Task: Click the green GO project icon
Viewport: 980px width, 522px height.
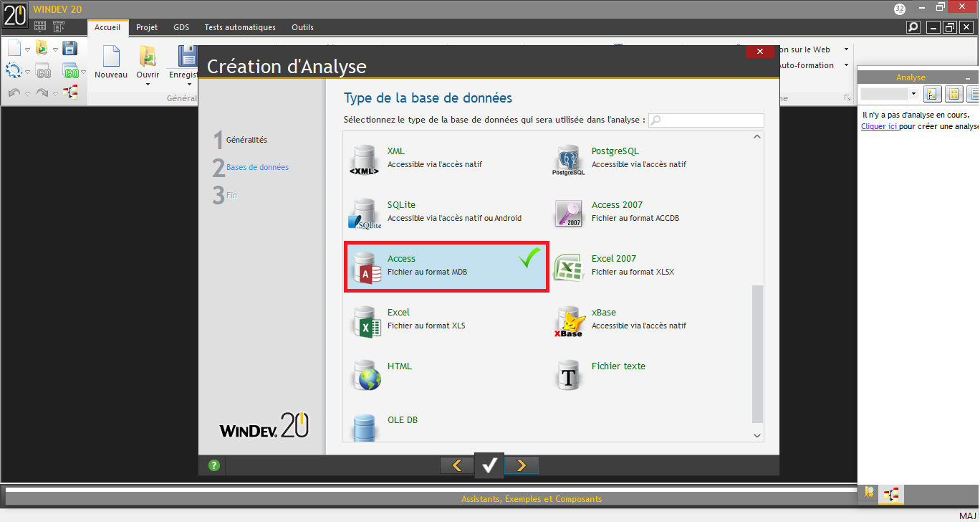Action: click(70, 72)
